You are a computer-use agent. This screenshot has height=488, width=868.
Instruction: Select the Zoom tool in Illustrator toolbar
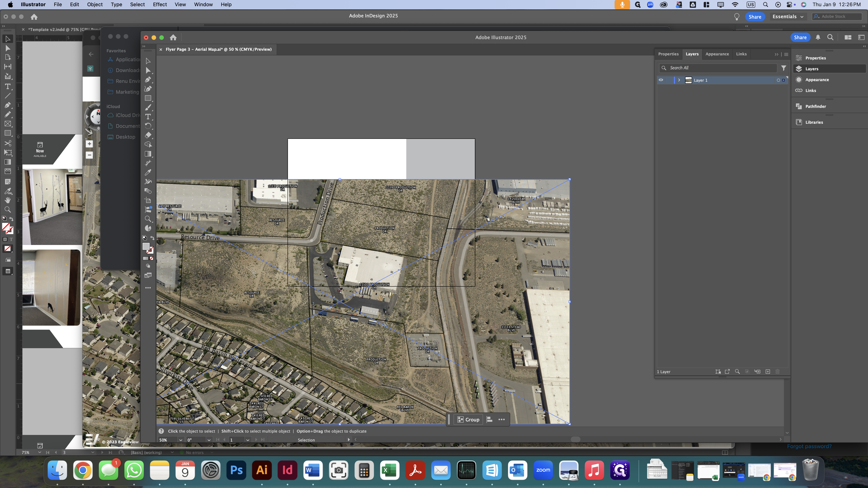(x=148, y=219)
